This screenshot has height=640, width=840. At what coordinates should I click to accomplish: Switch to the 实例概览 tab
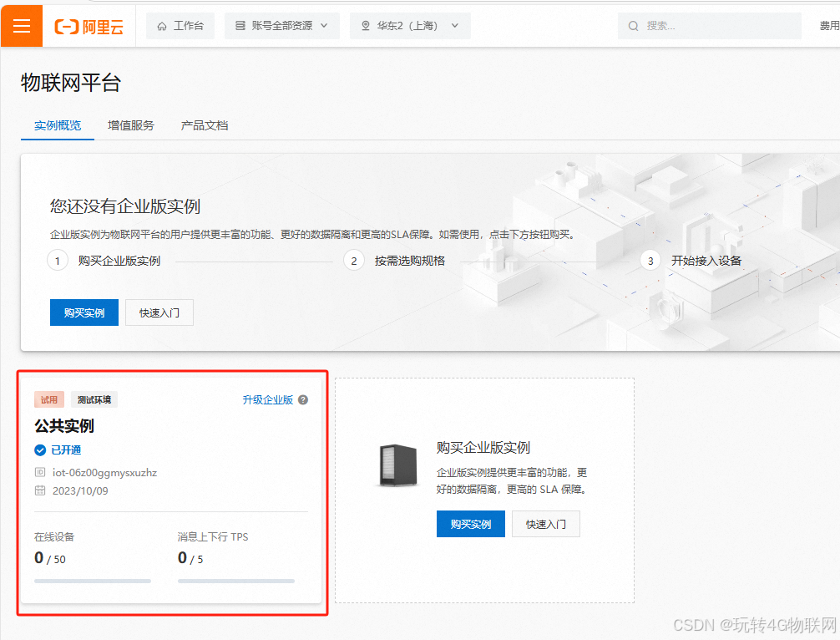click(x=58, y=125)
